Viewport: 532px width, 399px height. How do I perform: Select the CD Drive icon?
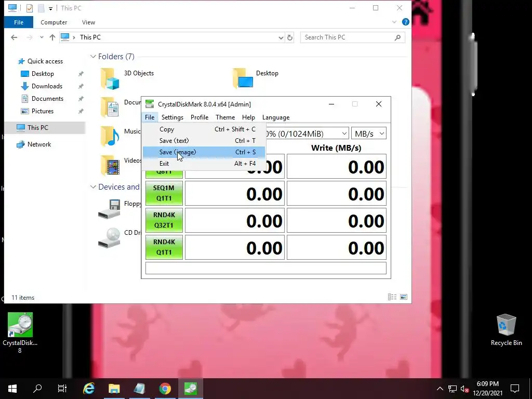(x=109, y=238)
